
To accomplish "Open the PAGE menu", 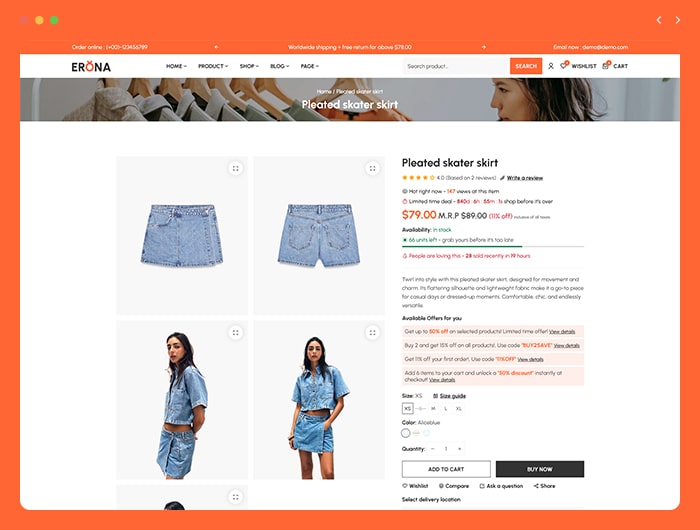I will pyautogui.click(x=309, y=66).
